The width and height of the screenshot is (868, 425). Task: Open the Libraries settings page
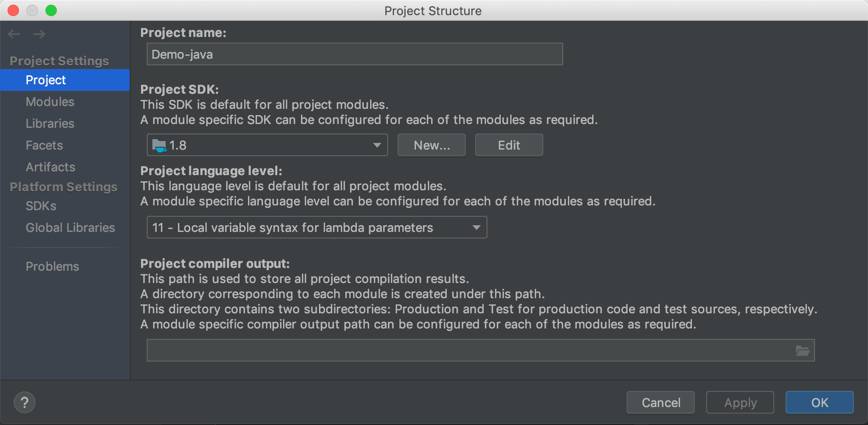click(x=50, y=124)
